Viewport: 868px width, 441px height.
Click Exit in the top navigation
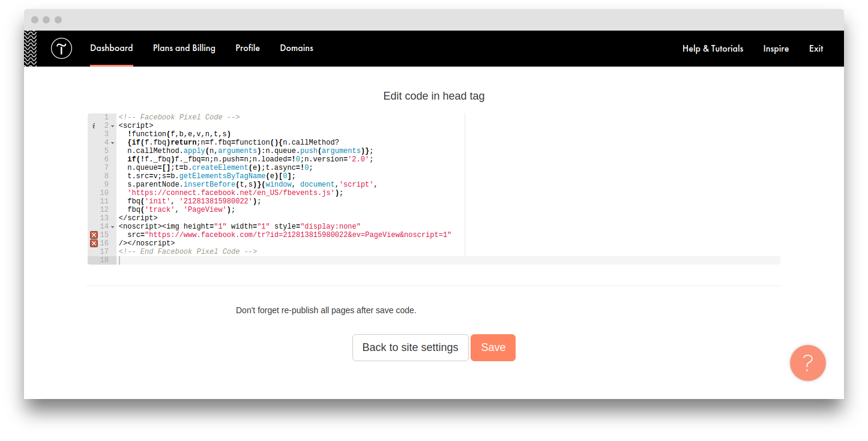[816, 49]
